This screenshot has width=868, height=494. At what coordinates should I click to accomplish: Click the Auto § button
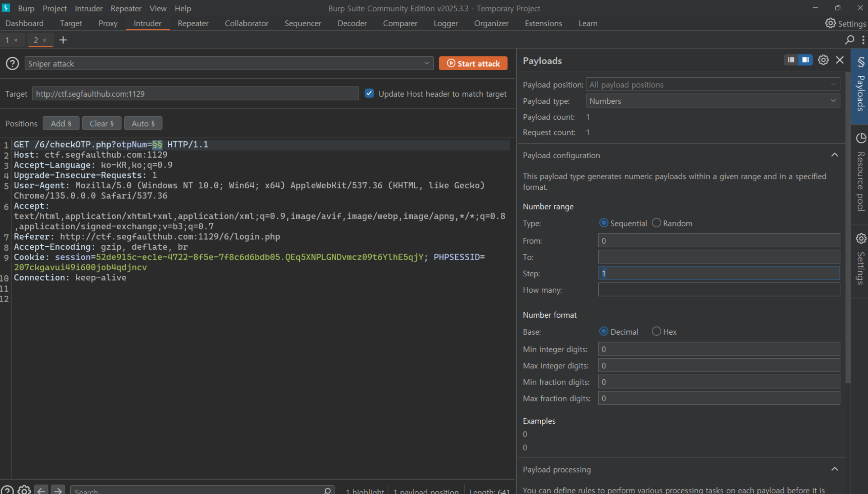tap(143, 123)
